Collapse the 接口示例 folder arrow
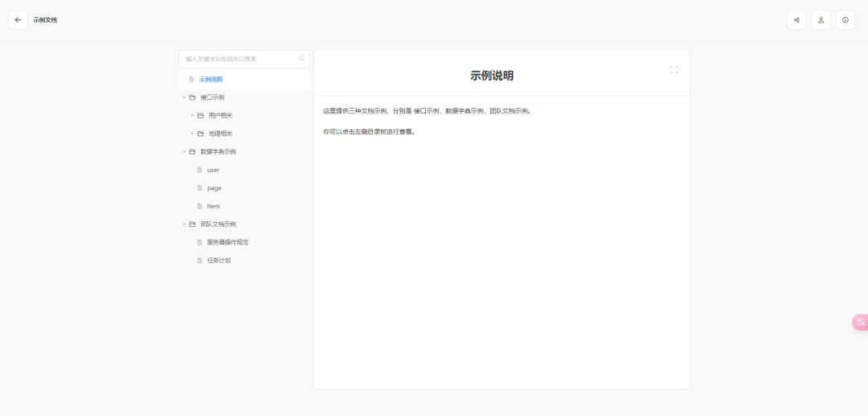The width and height of the screenshot is (868, 416). [x=183, y=97]
